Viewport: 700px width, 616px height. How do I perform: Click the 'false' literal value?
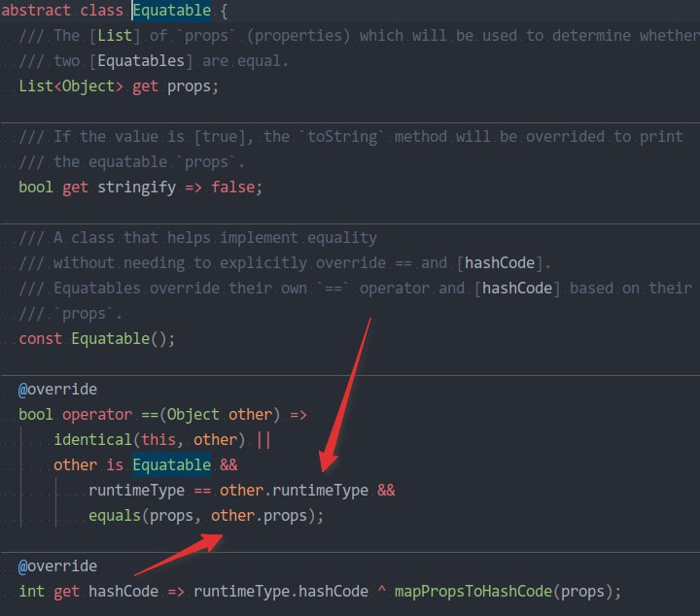tap(232, 187)
